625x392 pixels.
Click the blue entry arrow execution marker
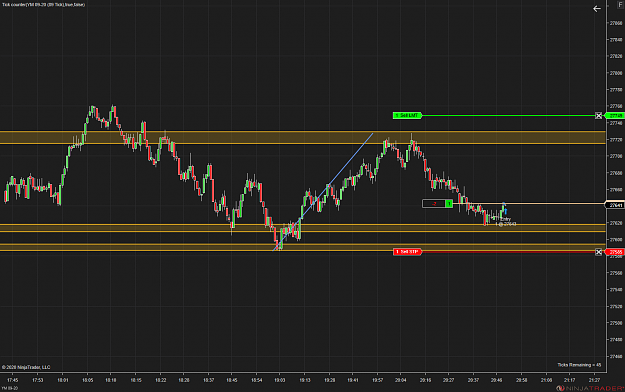pyautogui.click(x=505, y=211)
